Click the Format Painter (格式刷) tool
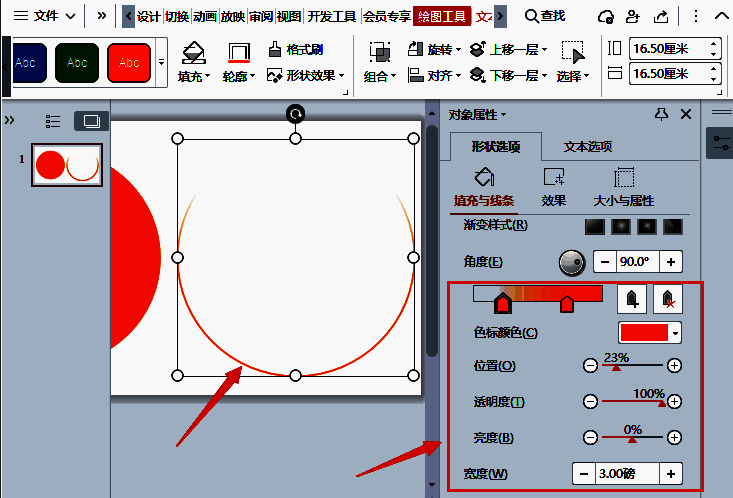Screen dimensions: 733x498 [296, 50]
